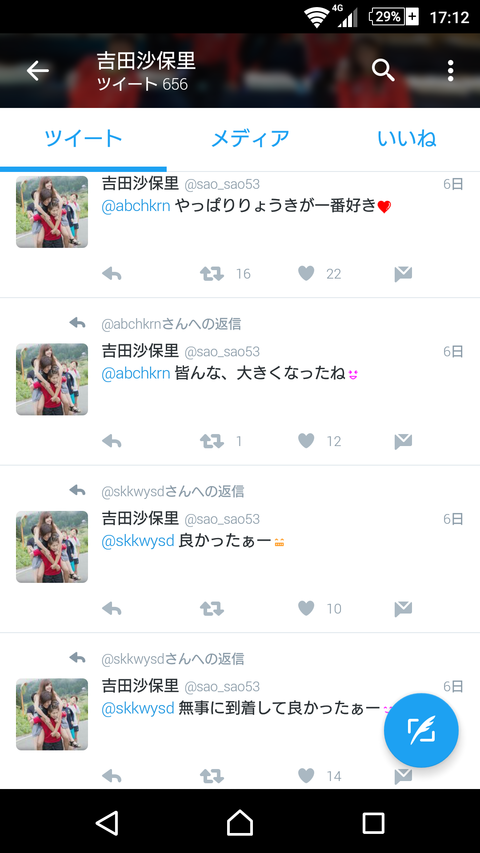Open search with the magnifier icon
Image resolution: width=480 pixels, height=853 pixels.
(x=383, y=71)
